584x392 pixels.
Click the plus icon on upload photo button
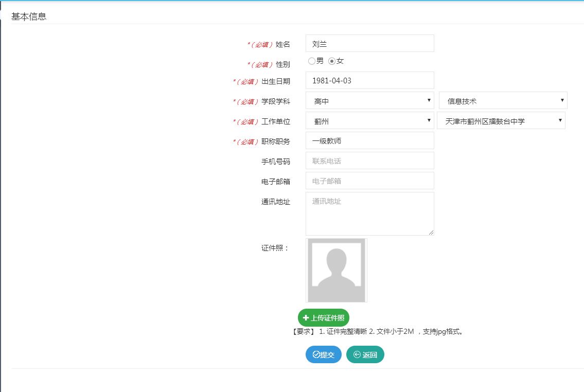coord(306,318)
